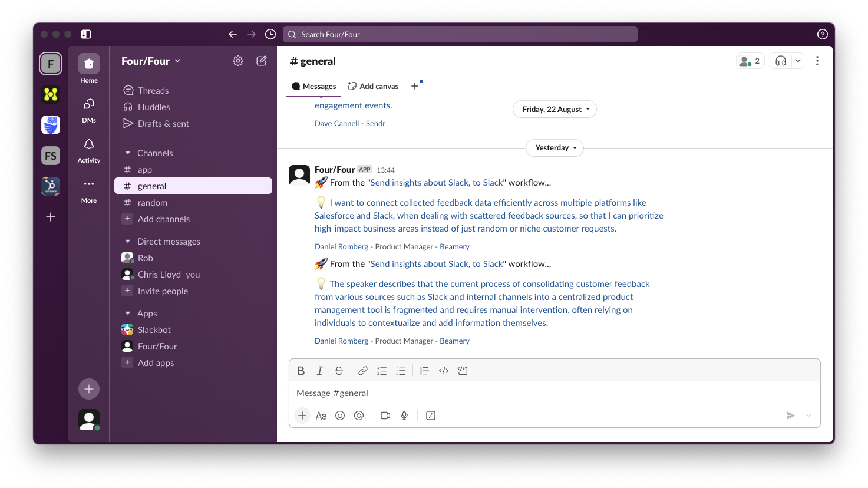Screen dimensions: 868x488
Task: View the channel members list
Action: pos(750,61)
